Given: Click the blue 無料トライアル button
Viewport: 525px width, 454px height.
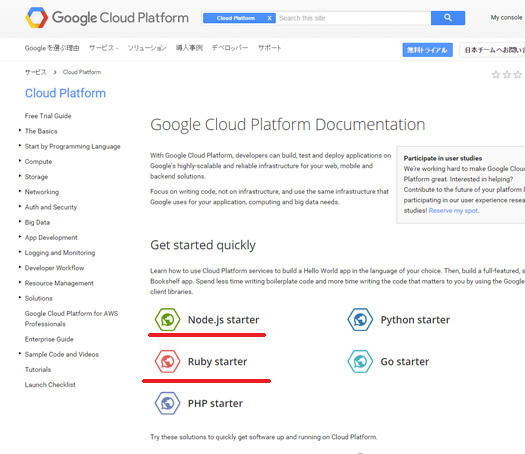Looking at the screenshot, I should point(427,50).
